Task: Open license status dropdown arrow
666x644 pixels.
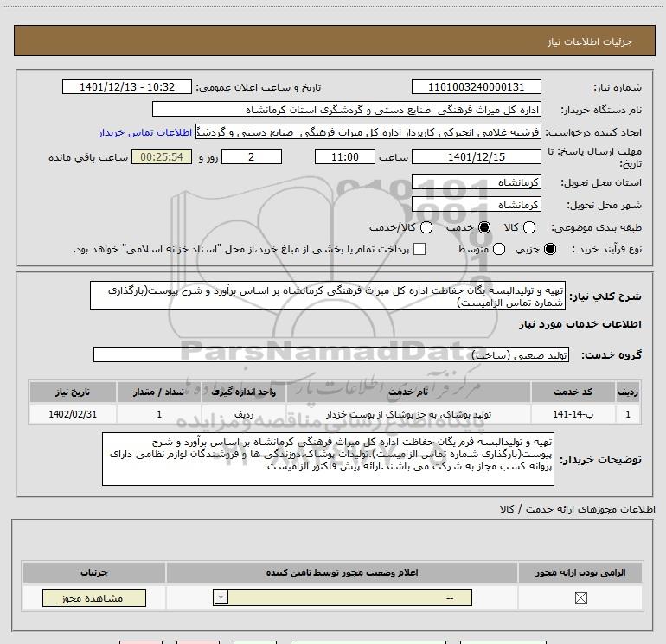Action: [x=221, y=597]
